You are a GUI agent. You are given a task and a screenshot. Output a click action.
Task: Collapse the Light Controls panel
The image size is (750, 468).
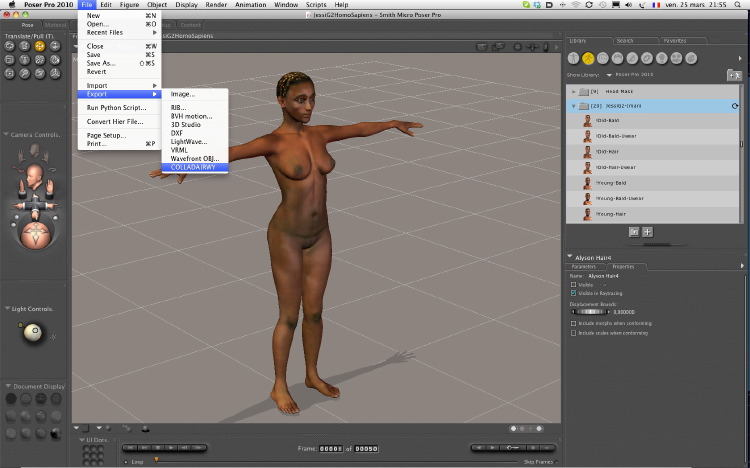tap(7, 309)
